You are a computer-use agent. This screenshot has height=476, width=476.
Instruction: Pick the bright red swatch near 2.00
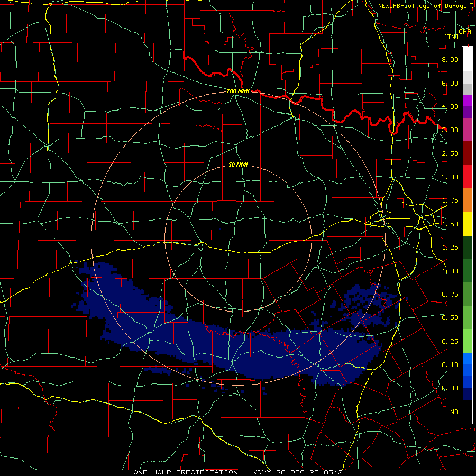point(467,177)
